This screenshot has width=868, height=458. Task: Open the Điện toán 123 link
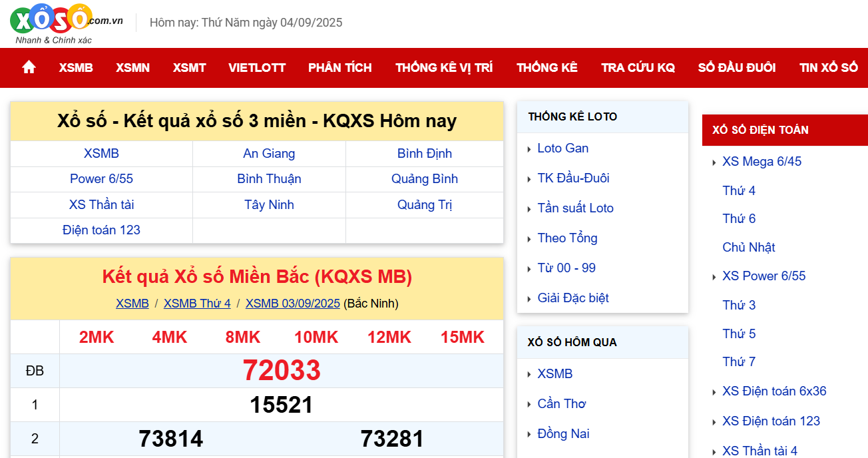101,230
